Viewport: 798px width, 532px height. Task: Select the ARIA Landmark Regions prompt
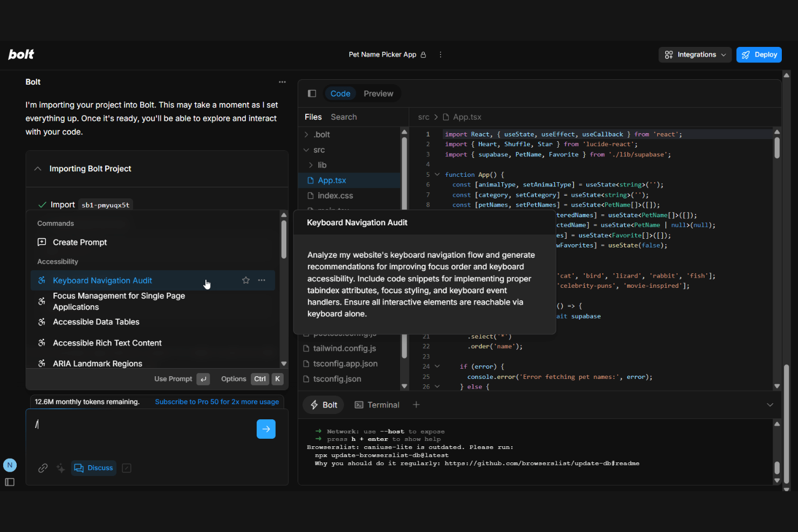[x=153, y=364]
